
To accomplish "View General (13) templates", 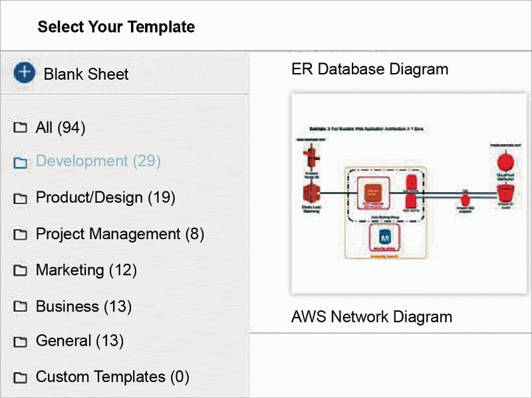I will pos(80,341).
